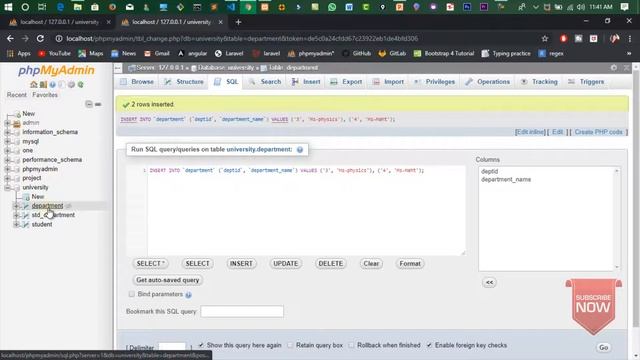Expand the phpmyadmin database node
640x360 pixels.
(x=7, y=169)
